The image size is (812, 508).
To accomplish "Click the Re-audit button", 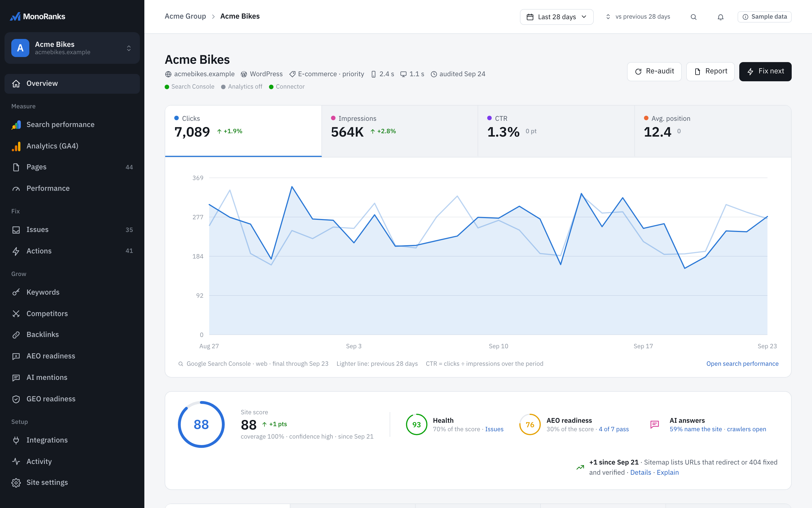I will click(654, 72).
